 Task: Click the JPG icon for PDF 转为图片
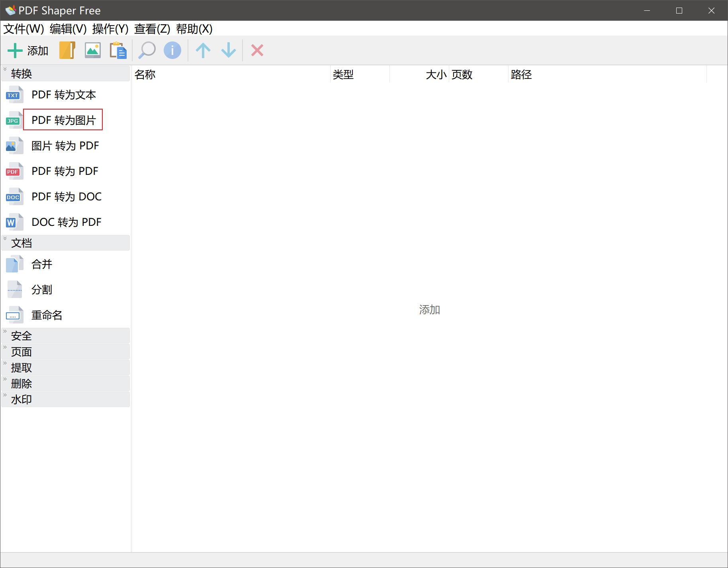tap(14, 120)
